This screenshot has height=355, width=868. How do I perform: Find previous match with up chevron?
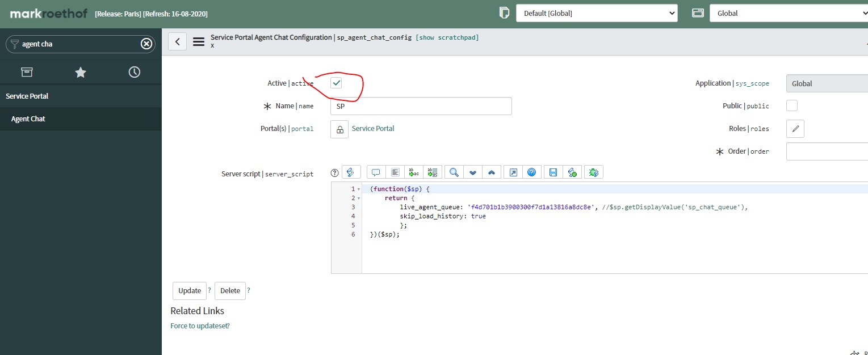coord(492,172)
